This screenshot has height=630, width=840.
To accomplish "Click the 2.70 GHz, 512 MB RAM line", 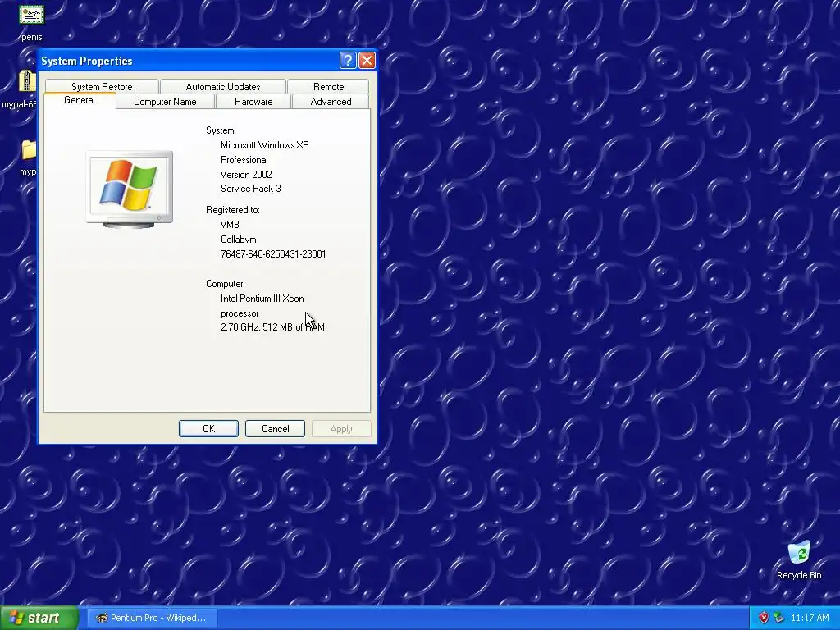I will (x=272, y=327).
